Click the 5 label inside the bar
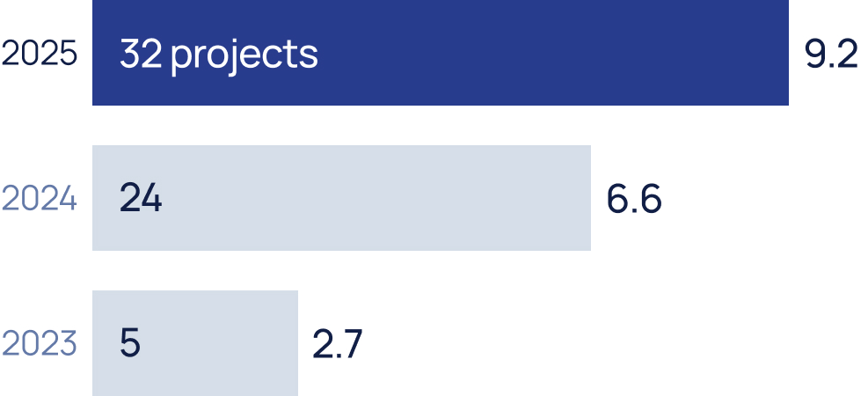 click(129, 343)
